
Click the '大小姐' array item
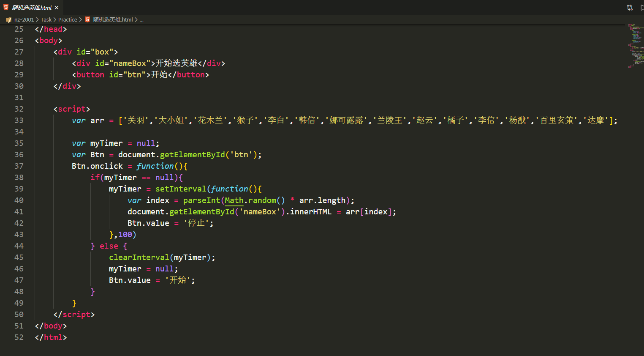point(171,120)
